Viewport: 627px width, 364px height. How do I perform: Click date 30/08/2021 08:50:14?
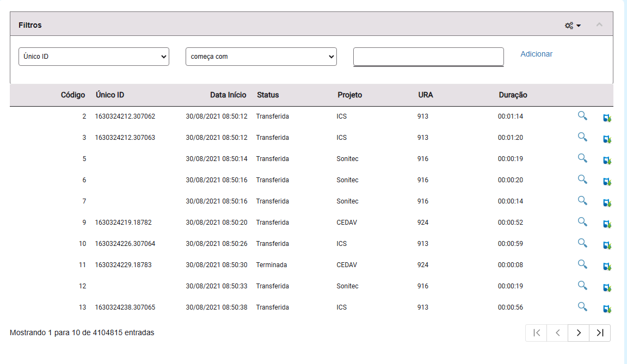point(217,159)
